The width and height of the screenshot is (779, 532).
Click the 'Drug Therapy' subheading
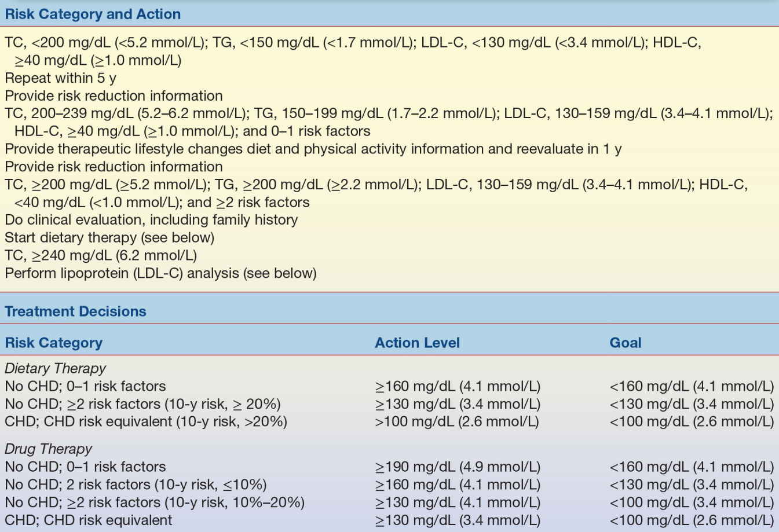pyautogui.click(x=49, y=449)
